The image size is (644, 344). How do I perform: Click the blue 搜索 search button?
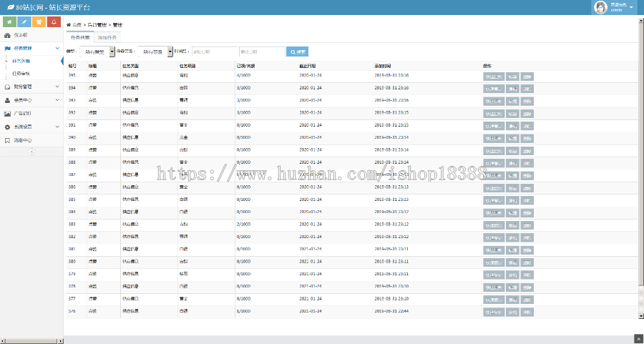[x=297, y=51]
